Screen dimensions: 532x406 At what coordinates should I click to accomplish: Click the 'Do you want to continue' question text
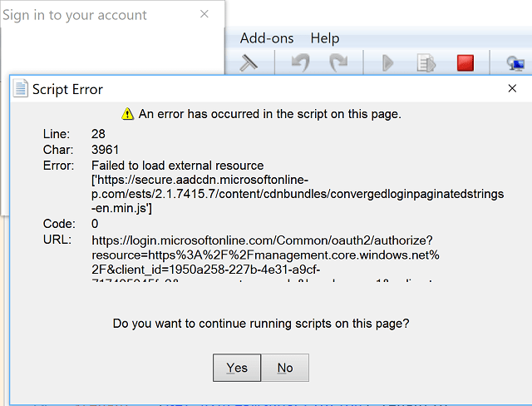click(x=261, y=324)
